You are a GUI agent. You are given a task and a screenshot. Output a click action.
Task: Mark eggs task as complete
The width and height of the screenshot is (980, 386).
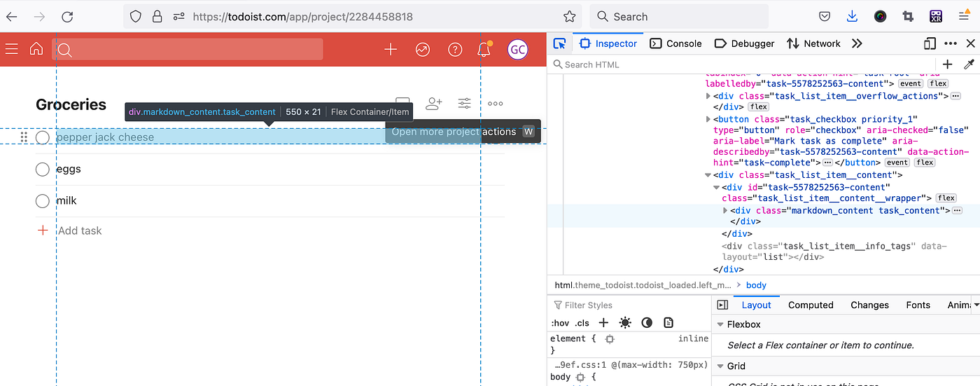point(43,169)
